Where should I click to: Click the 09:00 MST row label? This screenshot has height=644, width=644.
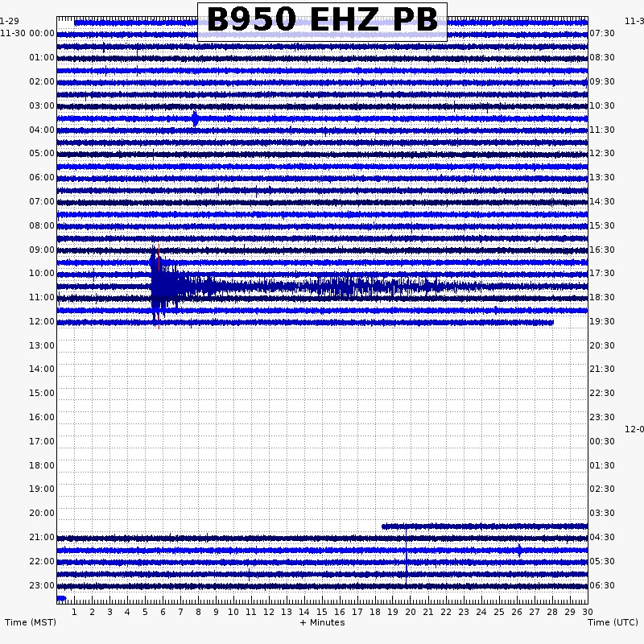42,250
